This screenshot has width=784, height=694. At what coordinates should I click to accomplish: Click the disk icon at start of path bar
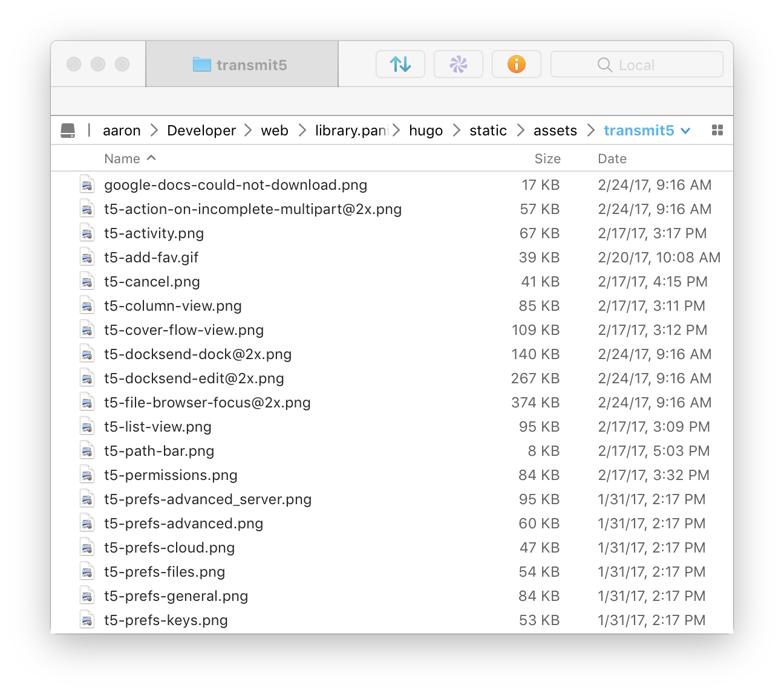pyautogui.click(x=68, y=130)
